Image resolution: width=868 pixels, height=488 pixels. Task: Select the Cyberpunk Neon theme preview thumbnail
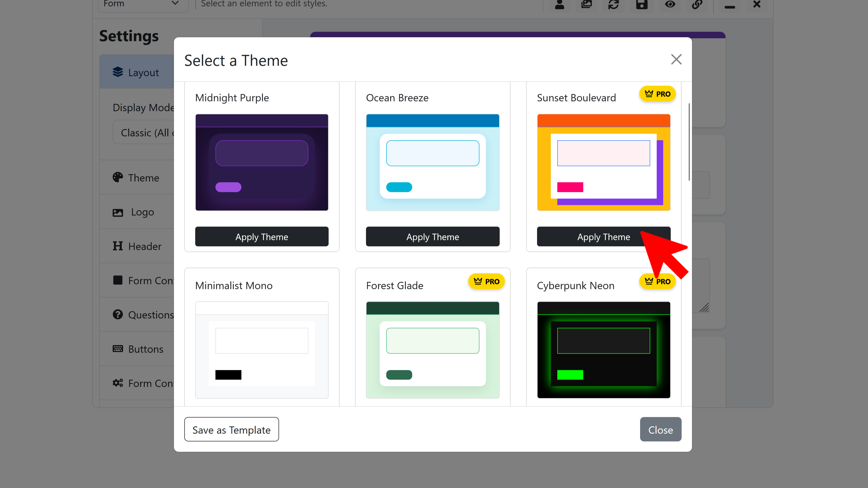pos(603,349)
